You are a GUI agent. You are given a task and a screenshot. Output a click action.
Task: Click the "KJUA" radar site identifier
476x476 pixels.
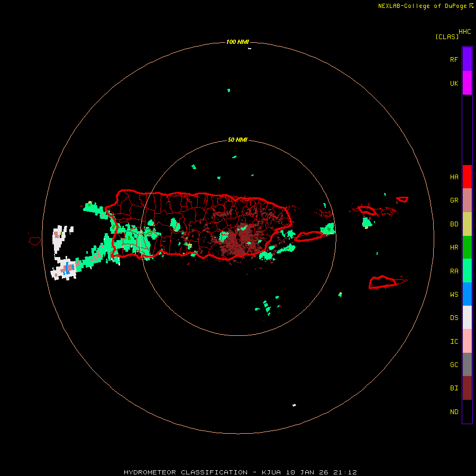click(x=271, y=472)
